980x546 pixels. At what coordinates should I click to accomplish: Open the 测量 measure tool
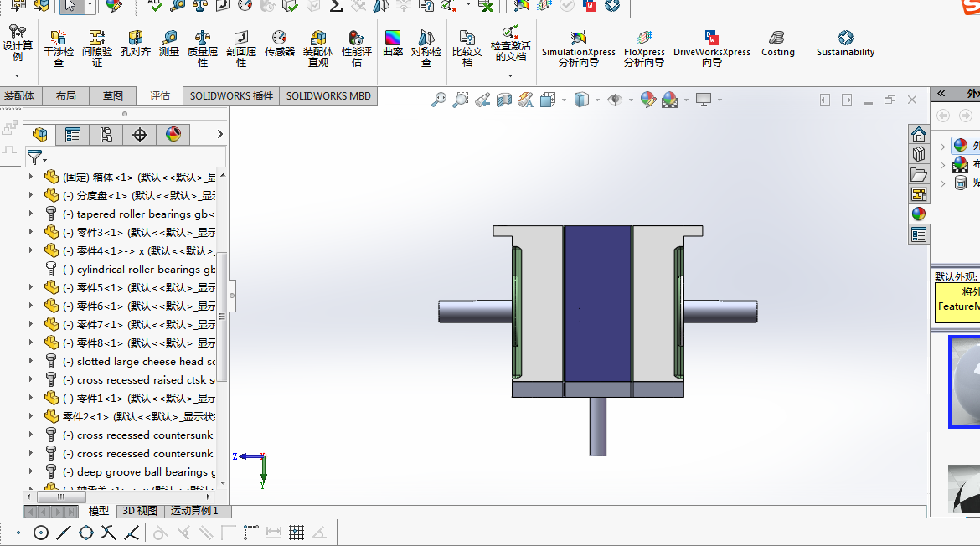pos(169,44)
